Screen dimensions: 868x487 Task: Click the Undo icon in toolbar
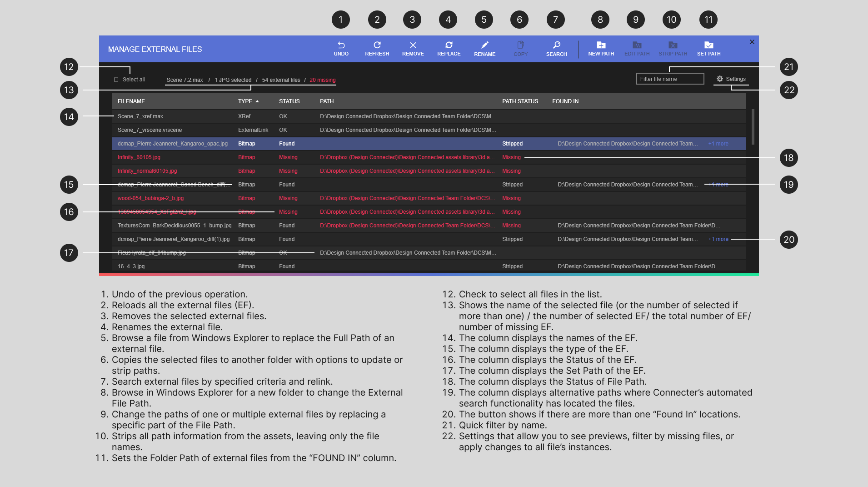341,45
